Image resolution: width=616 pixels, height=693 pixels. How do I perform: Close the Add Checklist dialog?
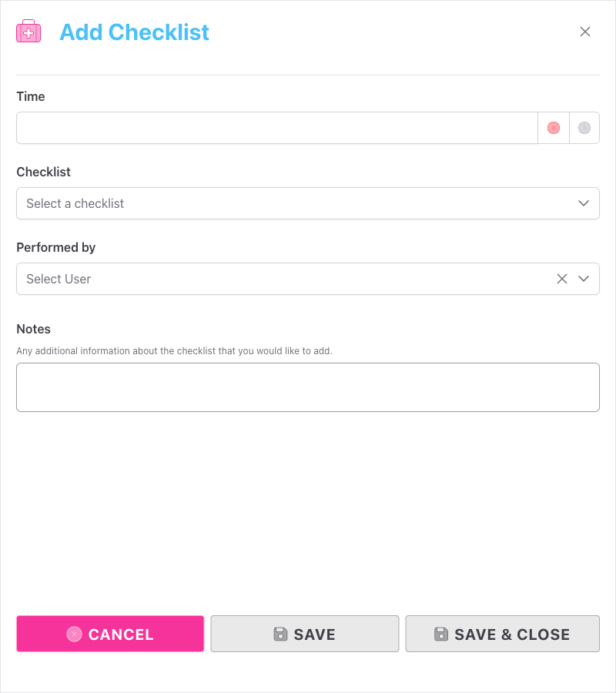tap(585, 32)
